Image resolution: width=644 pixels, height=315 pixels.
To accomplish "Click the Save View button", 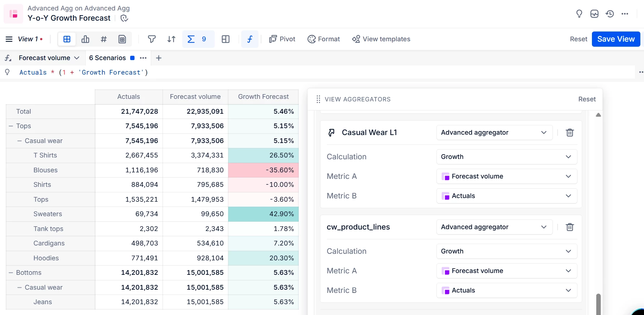I will coord(615,39).
